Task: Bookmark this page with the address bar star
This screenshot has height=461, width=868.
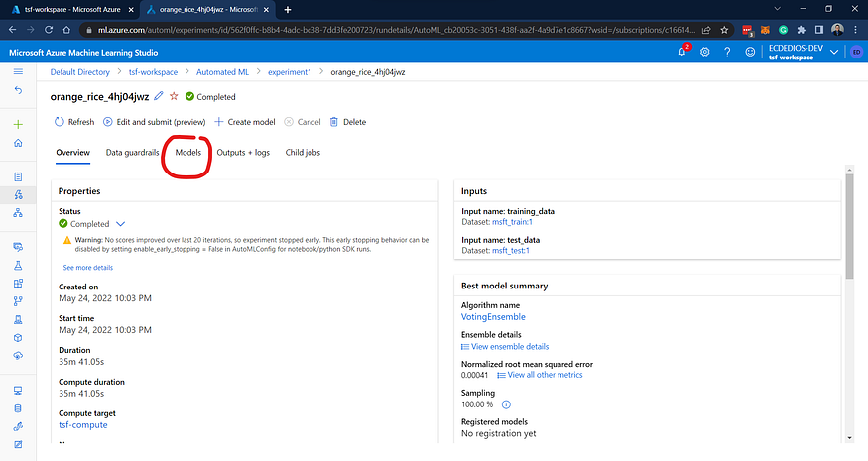Action: (x=724, y=30)
